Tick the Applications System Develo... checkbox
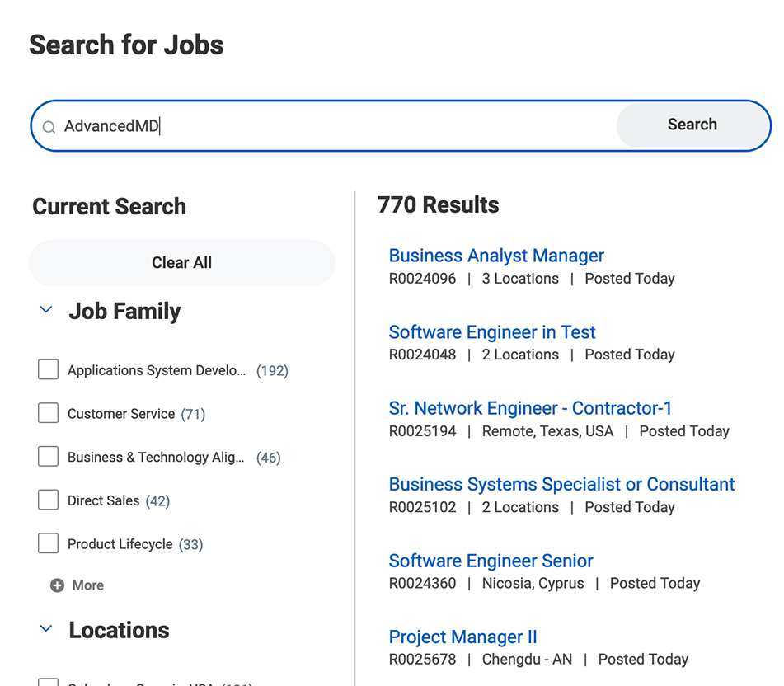The height and width of the screenshot is (686, 784). tap(48, 370)
